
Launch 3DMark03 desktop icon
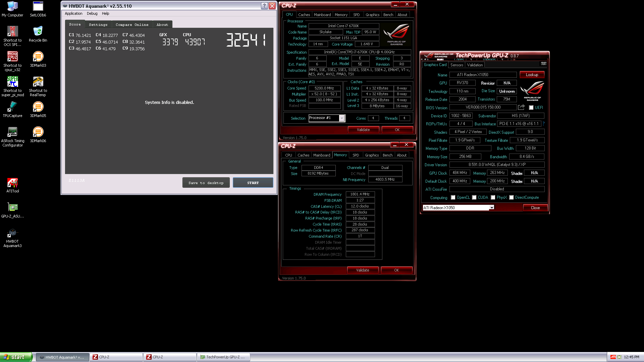click(38, 59)
